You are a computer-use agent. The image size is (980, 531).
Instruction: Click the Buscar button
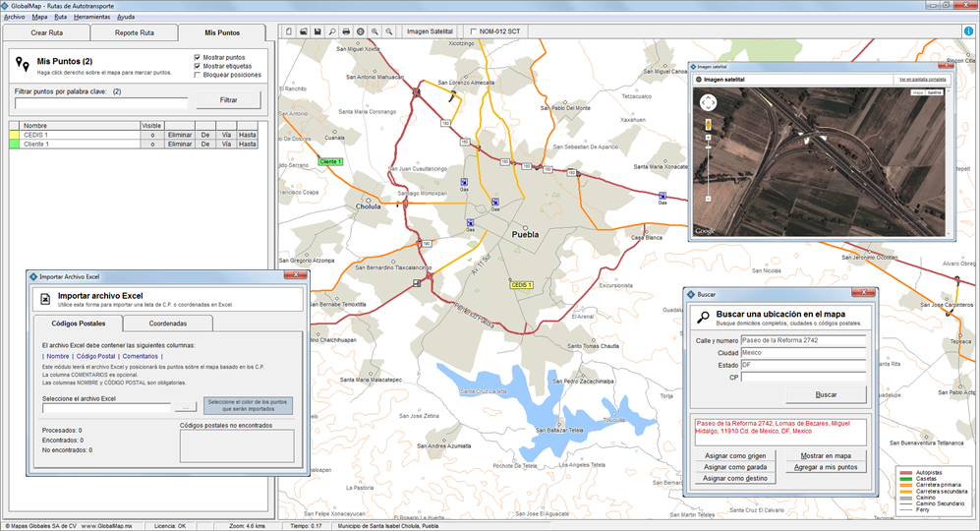826,394
